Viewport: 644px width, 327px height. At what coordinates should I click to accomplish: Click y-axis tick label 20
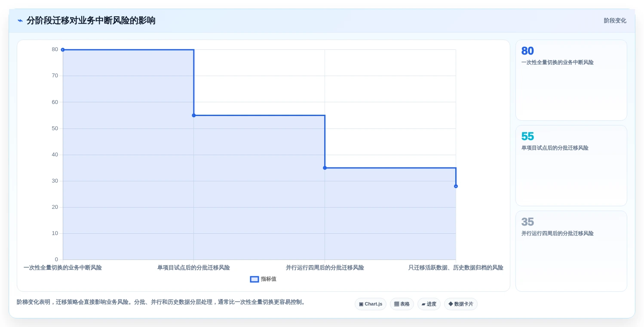pyautogui.click(x=55, y=207)
